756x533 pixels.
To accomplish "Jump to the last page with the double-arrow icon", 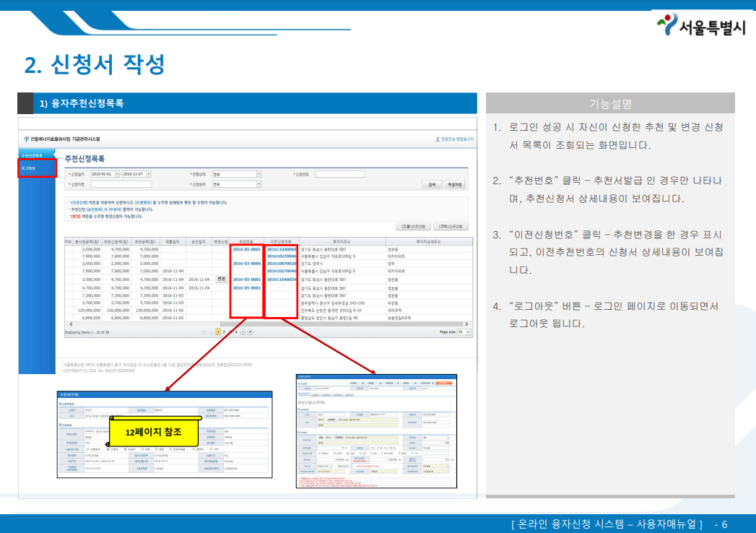I will click(x=250, y=331).
